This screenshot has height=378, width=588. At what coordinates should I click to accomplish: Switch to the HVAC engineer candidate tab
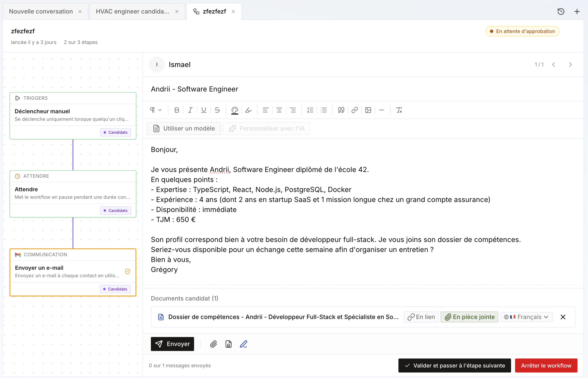[133, 11]
